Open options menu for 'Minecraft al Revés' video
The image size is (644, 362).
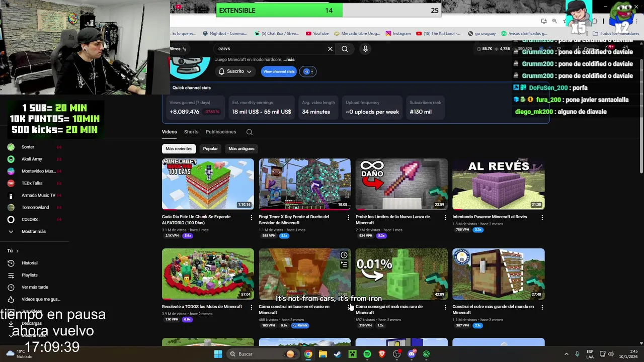542,217
